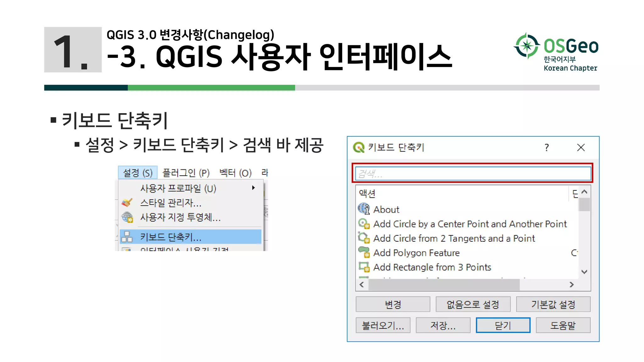Select 'Add Rectangle from 3 Points' row
Viewport: 644px width, 362px height.
point(468,267)
